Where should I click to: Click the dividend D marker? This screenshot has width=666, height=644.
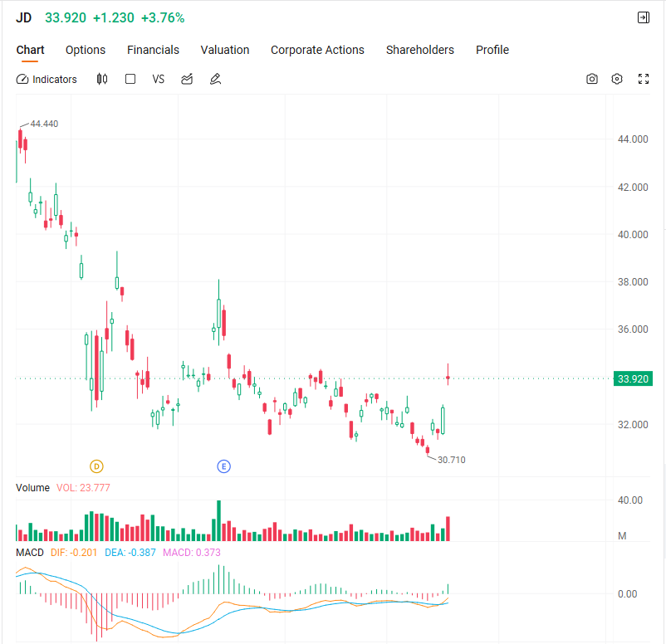97,466
